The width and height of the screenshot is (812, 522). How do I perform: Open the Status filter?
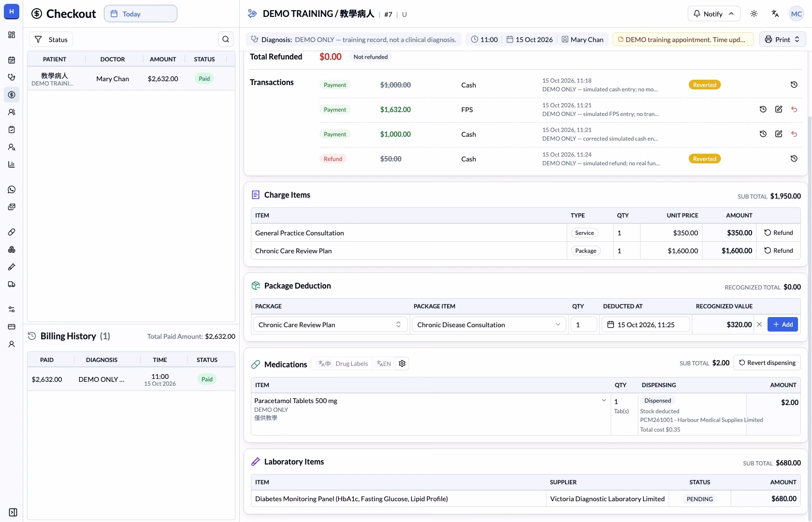point(51,39)
